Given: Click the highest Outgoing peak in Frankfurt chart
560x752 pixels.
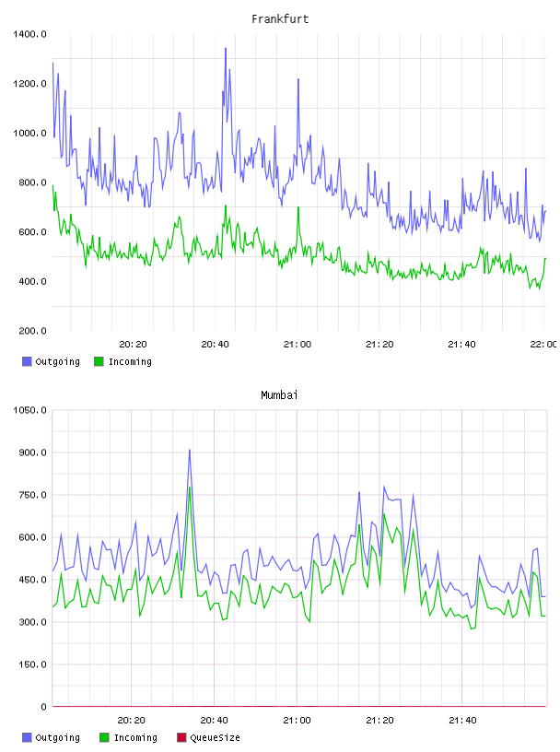Looking at the screenshot, I should (226, 49).
